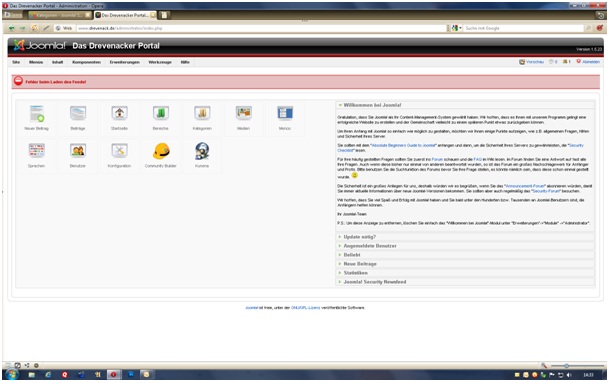Viewport: 609px width, 383px height.
Task: Click the Fehler beim Laden des Feeds error icon
Action: click(18, 81)
